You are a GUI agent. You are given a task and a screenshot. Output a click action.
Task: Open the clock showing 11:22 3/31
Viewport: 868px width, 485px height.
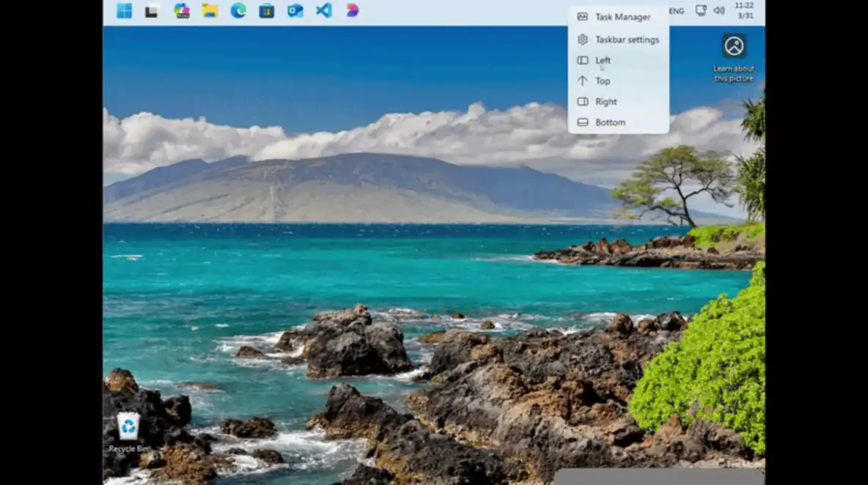pyautogui.click(x=745, y=10)
